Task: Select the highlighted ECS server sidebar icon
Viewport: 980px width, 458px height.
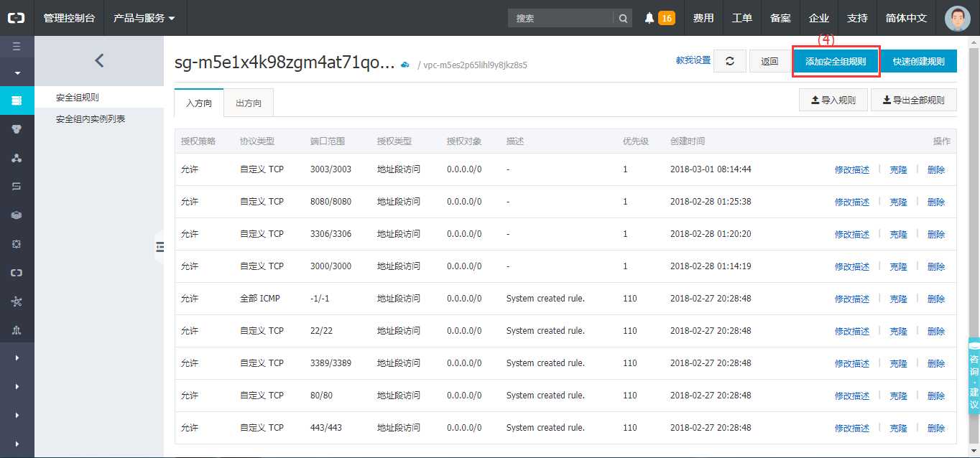Action: click(x=17, y=100)
